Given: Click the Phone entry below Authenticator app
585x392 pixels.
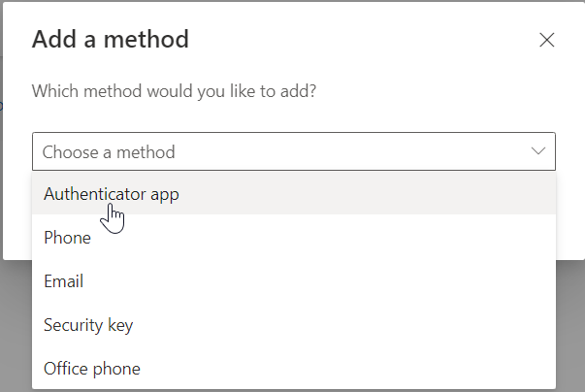Looking at the screenshot, I should (294, 238).
